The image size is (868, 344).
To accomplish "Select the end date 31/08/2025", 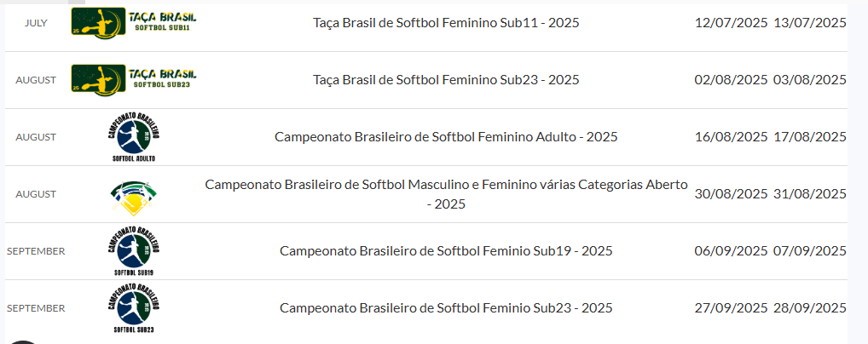I will click(x=809, y=194).
